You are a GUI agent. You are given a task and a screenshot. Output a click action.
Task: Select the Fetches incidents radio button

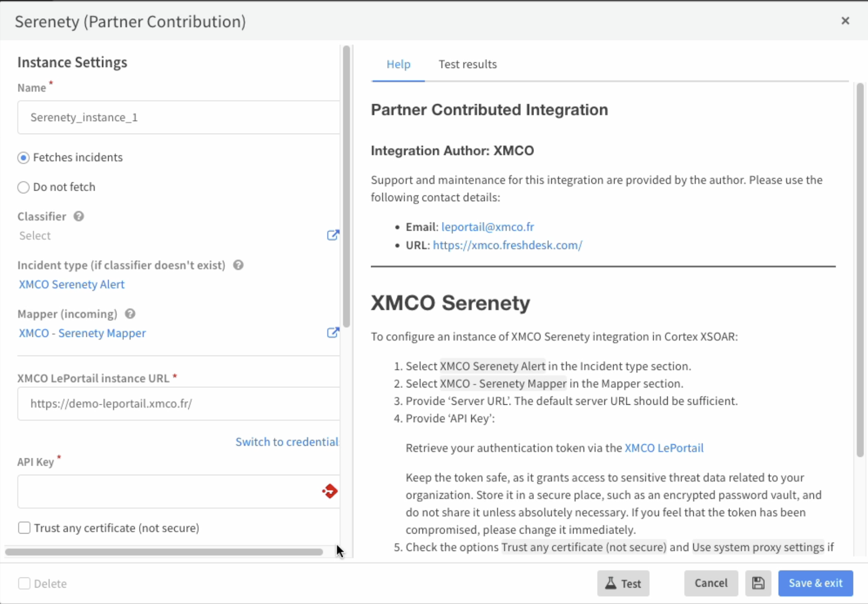tap(24, 158)
